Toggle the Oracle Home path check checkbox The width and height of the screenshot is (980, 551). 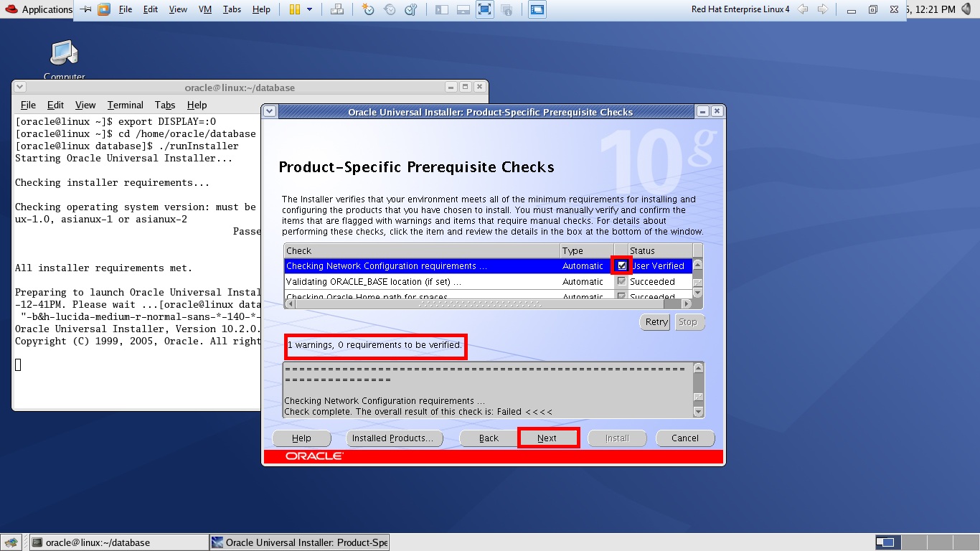tap(622, 296)
